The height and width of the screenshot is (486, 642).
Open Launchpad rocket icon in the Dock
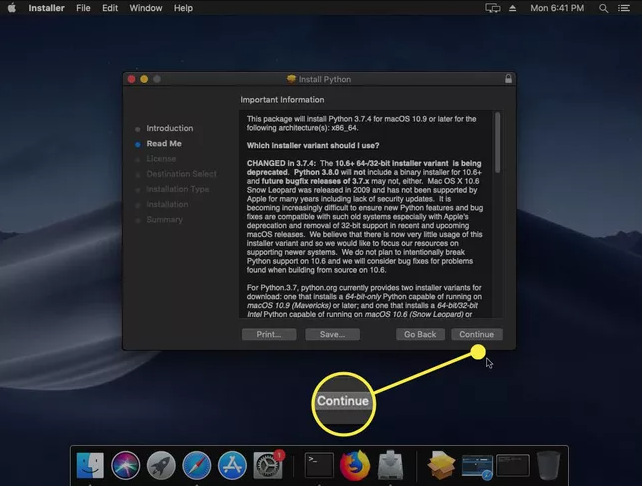point(161,465)
